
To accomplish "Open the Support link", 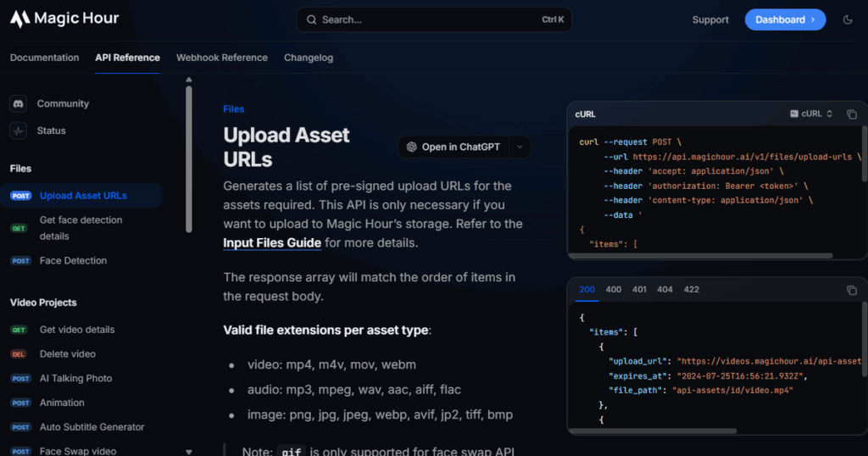I will pyautogui.click(x=710, y=20).
